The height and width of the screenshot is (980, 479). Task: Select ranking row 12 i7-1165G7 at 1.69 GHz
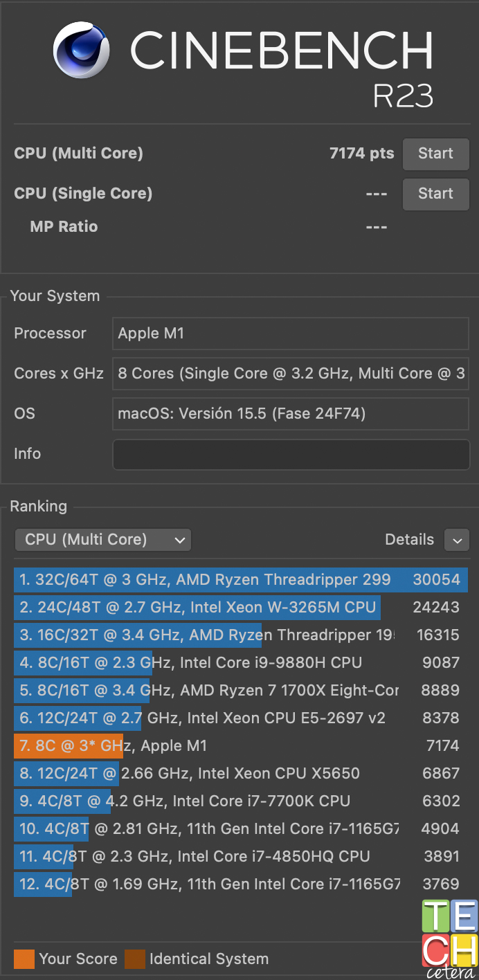point(240,884)
